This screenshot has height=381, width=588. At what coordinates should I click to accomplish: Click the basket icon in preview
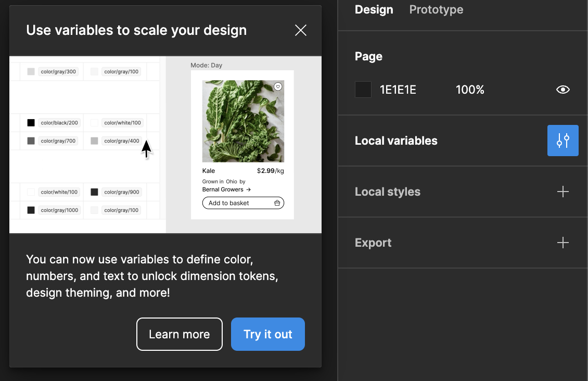point(277,203)
